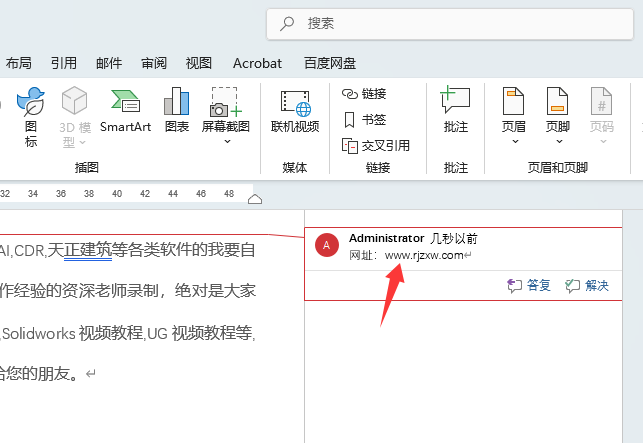Viewport: 643px width, 443px height.
Task: Expand the 页码 dropdown arrow
Action: [x=603, y=142]
